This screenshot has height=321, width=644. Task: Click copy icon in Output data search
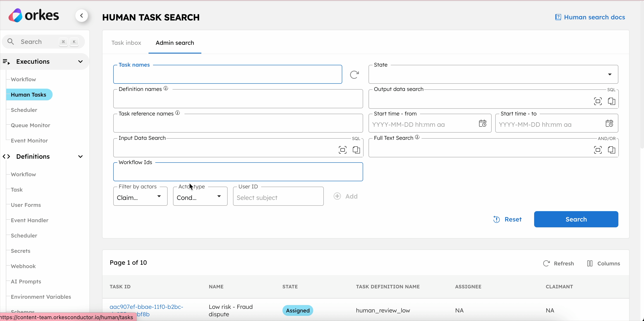point(611,101)
